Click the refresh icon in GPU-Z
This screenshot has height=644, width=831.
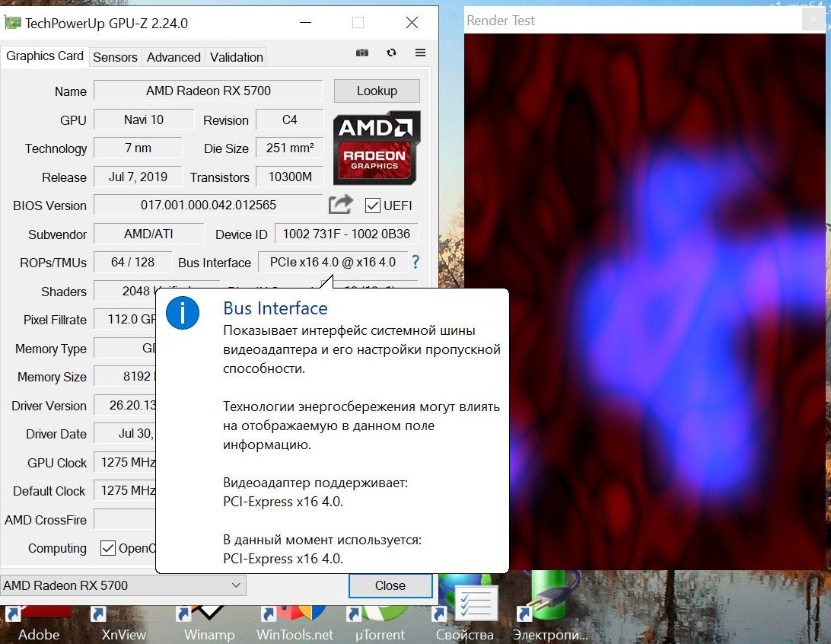pyautogui.click(x=391, y=53)
